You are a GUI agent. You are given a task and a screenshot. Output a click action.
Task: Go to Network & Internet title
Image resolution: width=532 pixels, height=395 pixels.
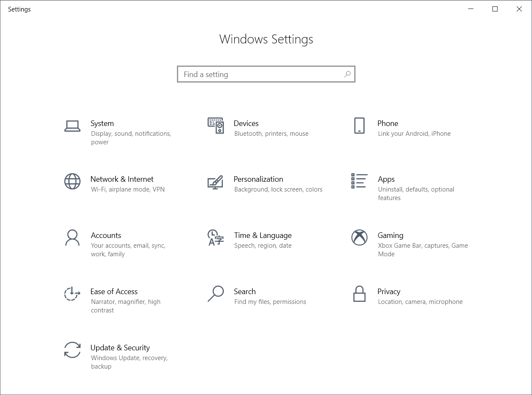(x=122, y=179)
